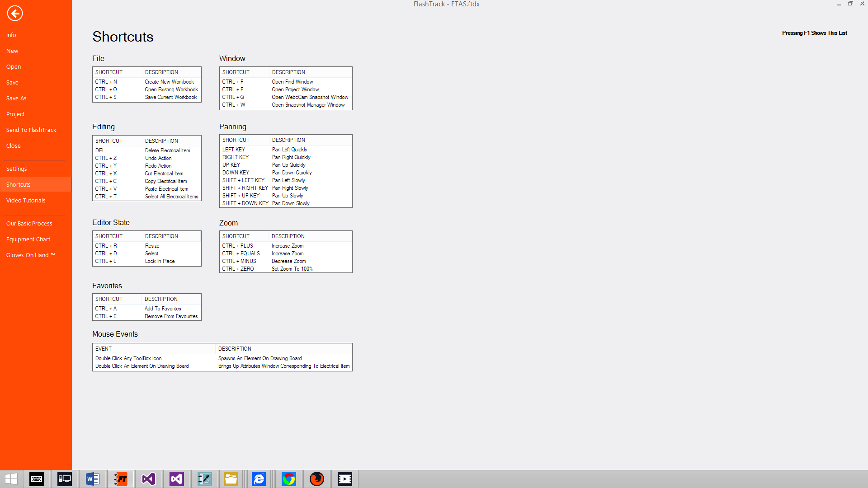Select the Decrease Zoom row
Image resolution: width=868 pixels, height=488 pixels.
click(286, 261)
